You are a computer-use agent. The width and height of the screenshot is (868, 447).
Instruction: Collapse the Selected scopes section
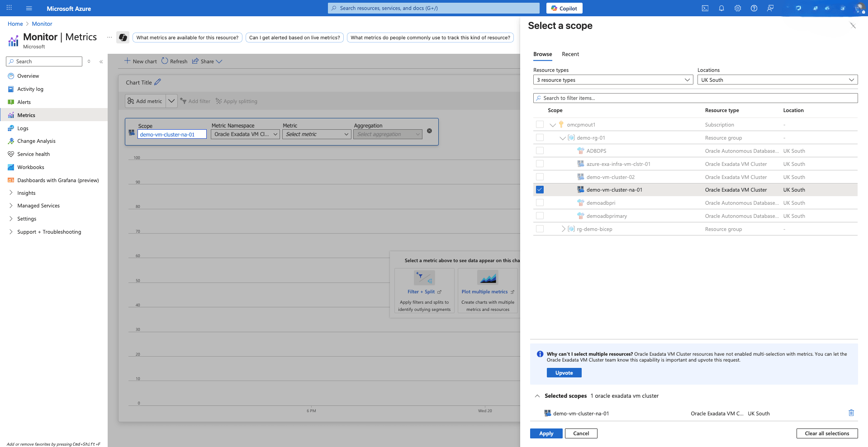tap(537, 396)
